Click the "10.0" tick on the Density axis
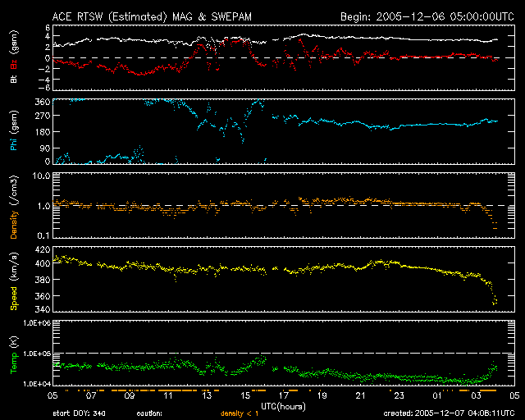Viewport: 525px width, 420px height. tap(41, 176)
